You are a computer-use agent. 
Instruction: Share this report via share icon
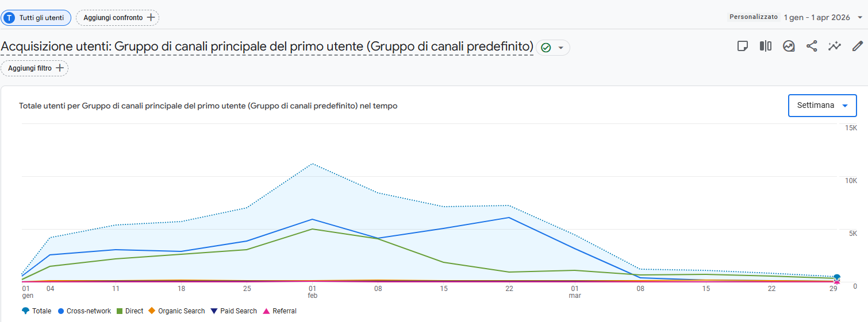812,46
